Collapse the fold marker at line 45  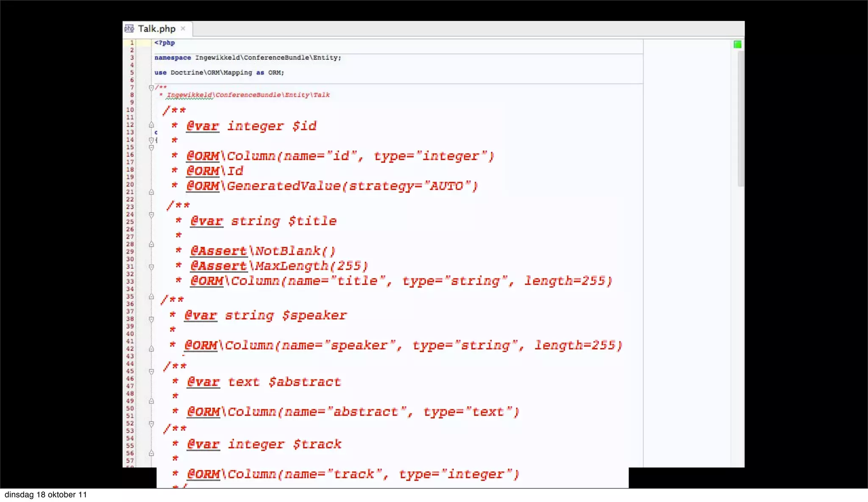(x=151, y=371)
